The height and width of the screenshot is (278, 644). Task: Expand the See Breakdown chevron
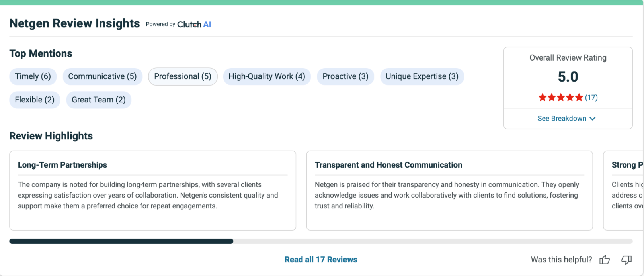pos(593,119)
